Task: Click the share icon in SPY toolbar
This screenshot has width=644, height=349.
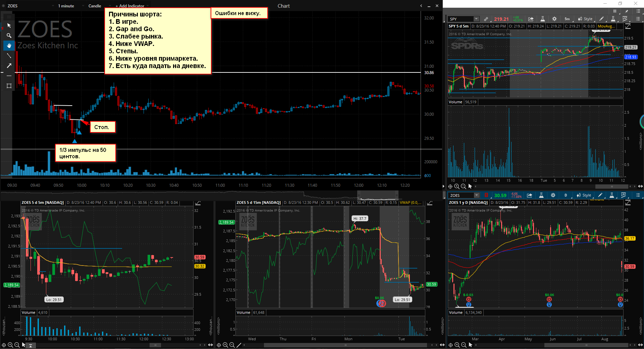Action: (x=531, y=19)
